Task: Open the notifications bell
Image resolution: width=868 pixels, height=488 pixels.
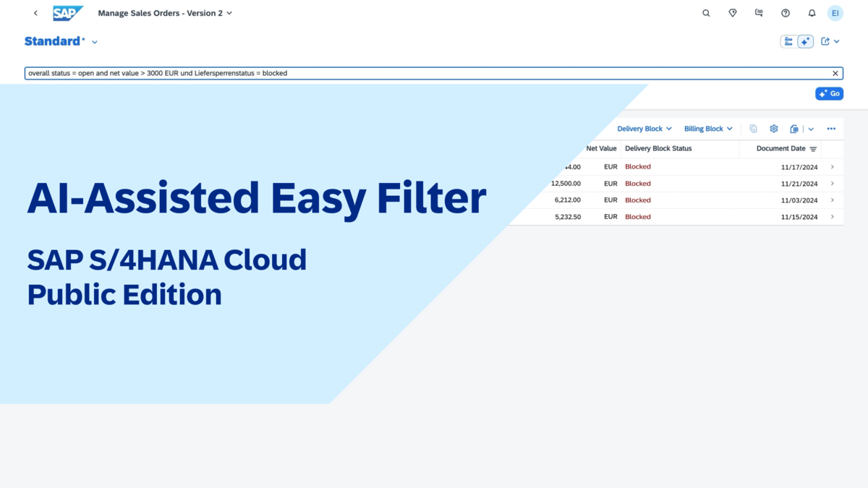Action: click(812, 13)
